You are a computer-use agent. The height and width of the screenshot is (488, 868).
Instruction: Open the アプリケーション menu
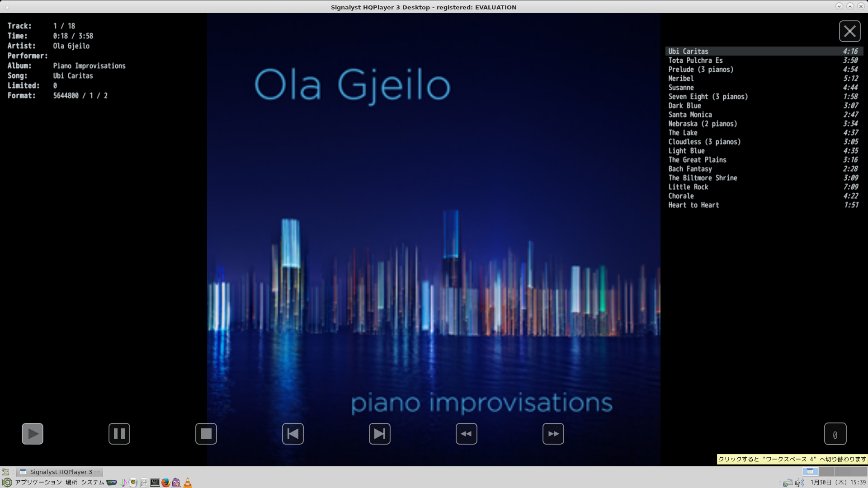coord(38,483)
